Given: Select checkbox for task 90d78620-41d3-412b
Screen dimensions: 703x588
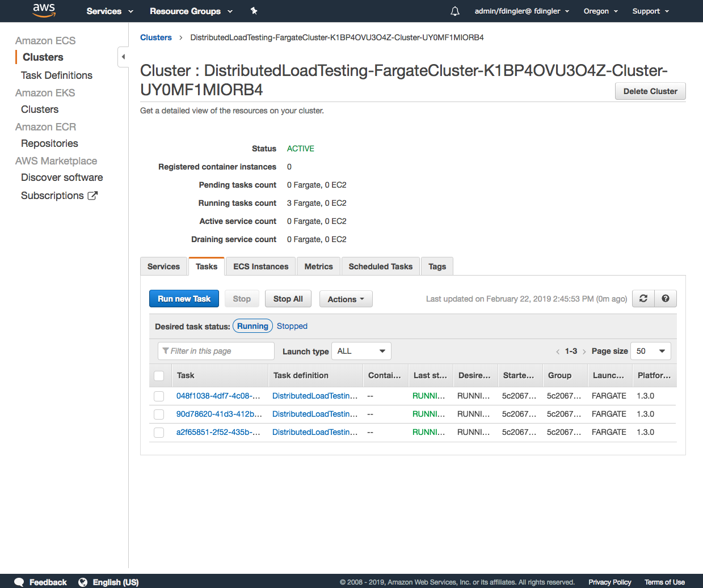Looking at the screenshot, I should pyautogui.click(x=159, y=414).
